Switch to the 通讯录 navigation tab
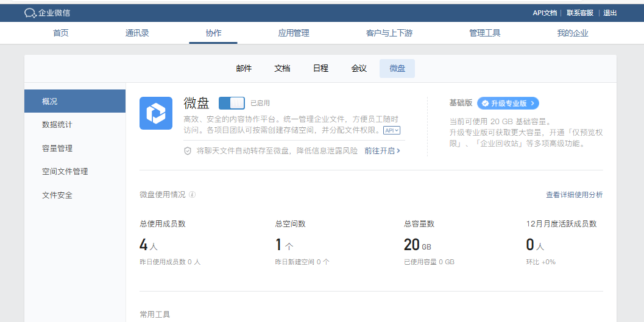Viewport: 644px width, 322px height. coord(137,33)
